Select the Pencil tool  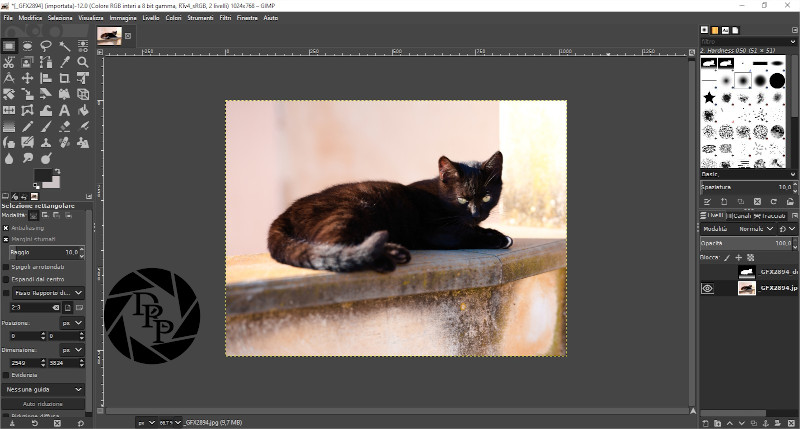tap(27, 127)
